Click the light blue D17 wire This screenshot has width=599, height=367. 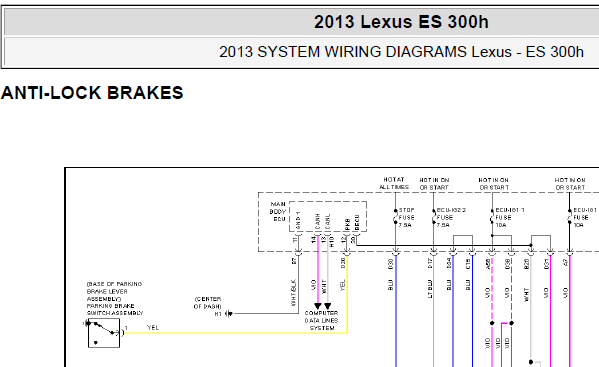click(434, 311)
